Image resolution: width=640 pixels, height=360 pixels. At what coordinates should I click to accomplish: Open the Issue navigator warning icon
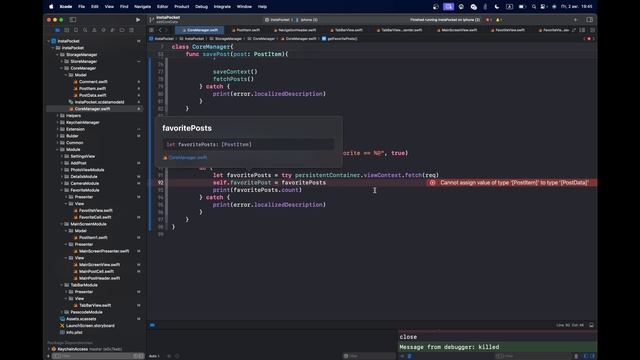(x=94, y=30)
